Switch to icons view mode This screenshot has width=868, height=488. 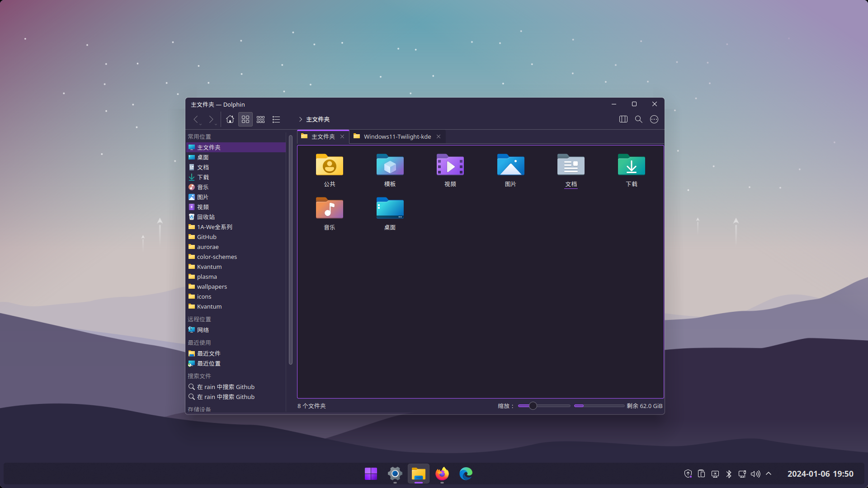click(245, 119)
